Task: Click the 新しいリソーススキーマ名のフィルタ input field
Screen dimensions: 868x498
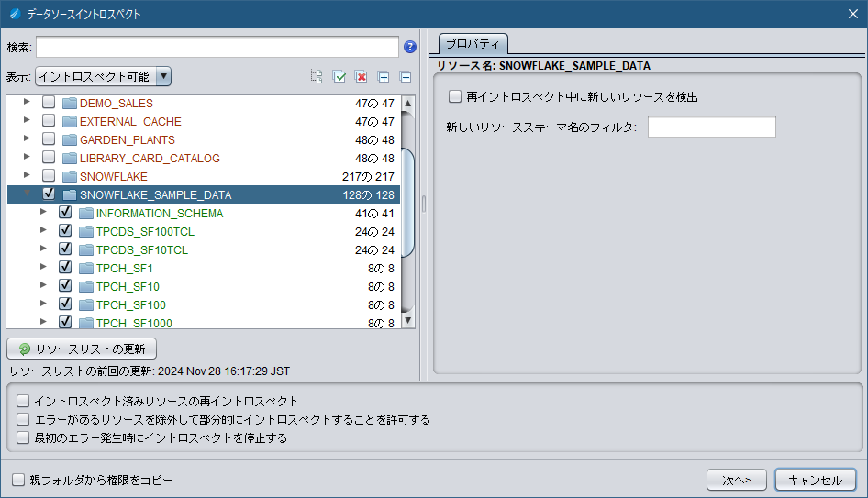Action: (712, 127)
